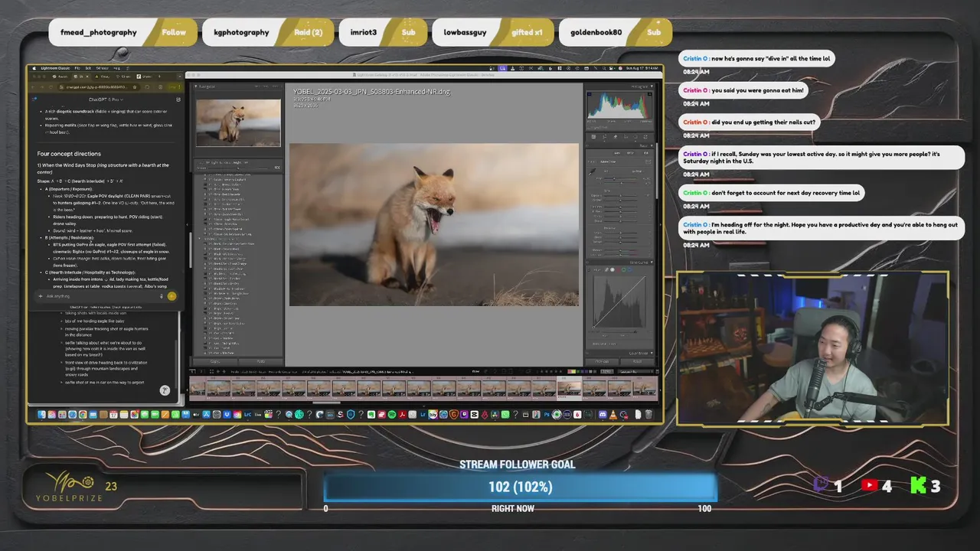Close the active browser tab
Viewport: 980px width, 551px height.
pyautogui.click(x=87, y=77)
